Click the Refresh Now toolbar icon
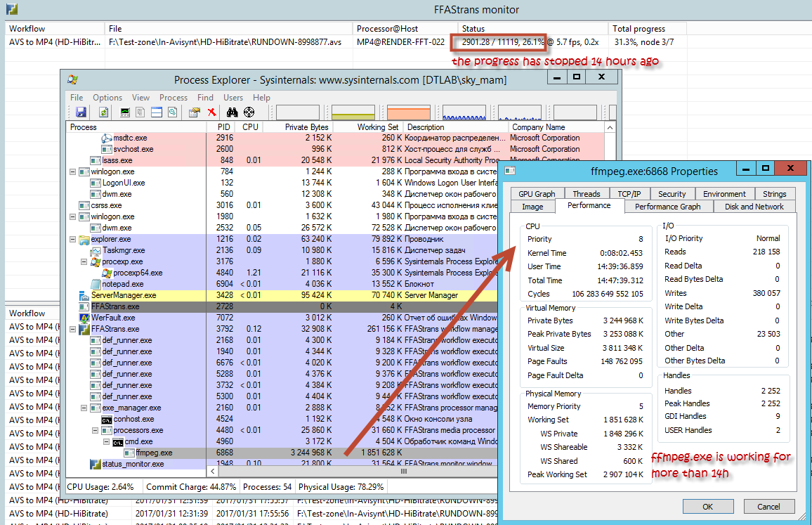Screen dimensions: 812x525 pyautogui.click(x=103, y=112)
